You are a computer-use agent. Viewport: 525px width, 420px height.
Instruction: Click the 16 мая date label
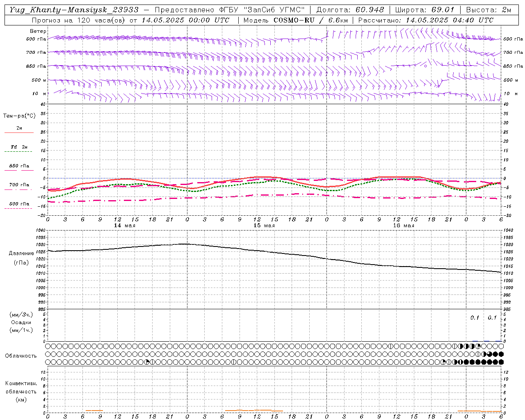[x=403, y=226]
